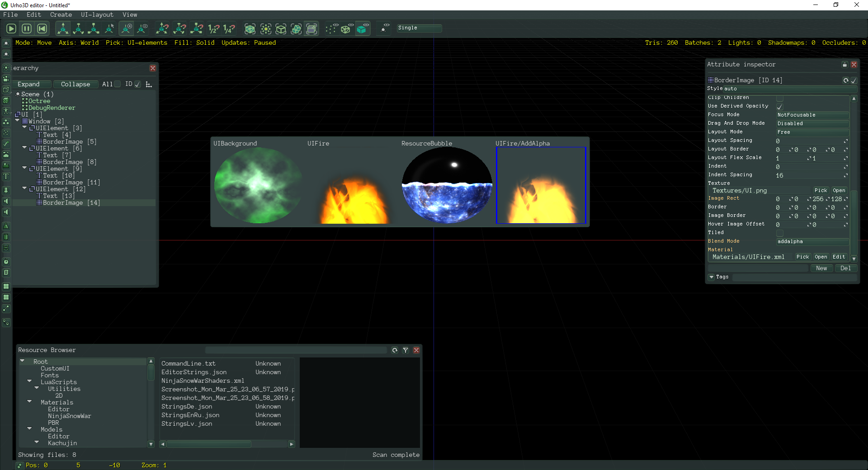Edit the Materials/UIFire.xml material
Screen dimensions: 868x470
point(839,257)
